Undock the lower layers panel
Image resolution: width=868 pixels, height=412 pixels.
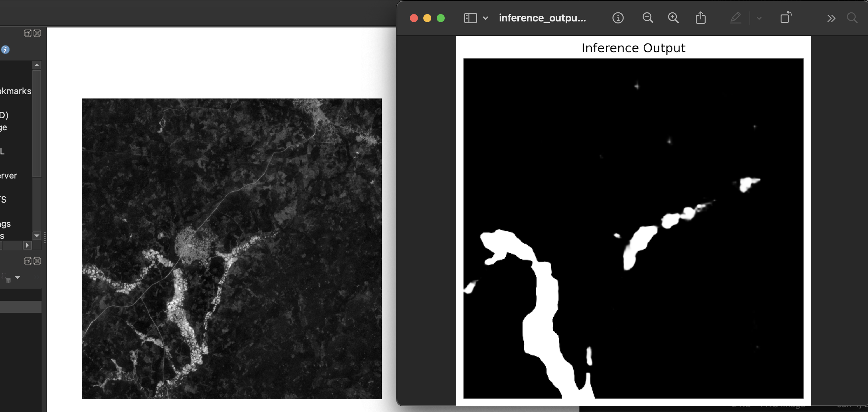click(28, 261)
